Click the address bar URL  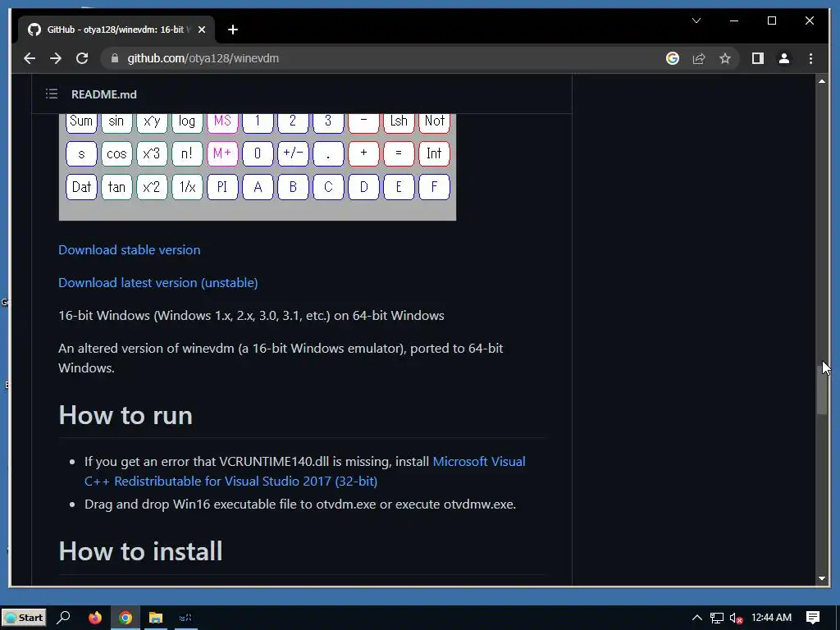(x=203, y=58)
